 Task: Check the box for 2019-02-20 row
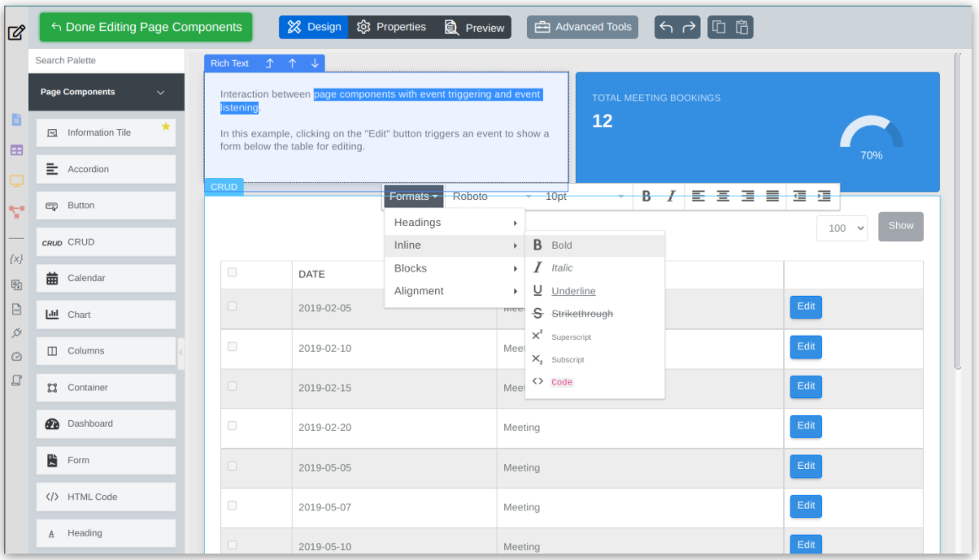(x=233, y=426)
